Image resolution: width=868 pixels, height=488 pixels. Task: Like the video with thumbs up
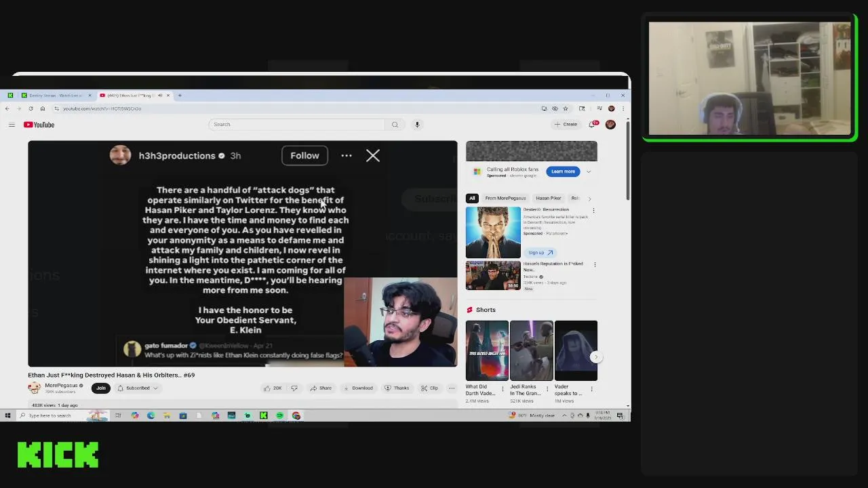coord(273,388)
